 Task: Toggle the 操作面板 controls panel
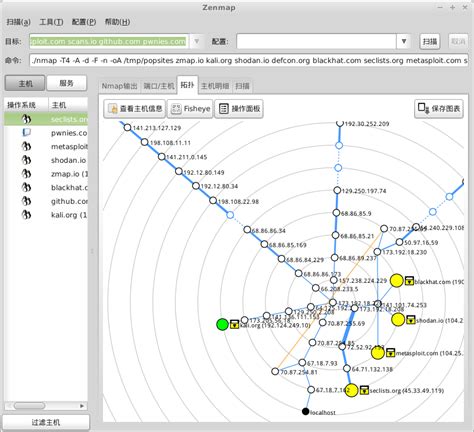pyautogui.click(x=239, y=109)
